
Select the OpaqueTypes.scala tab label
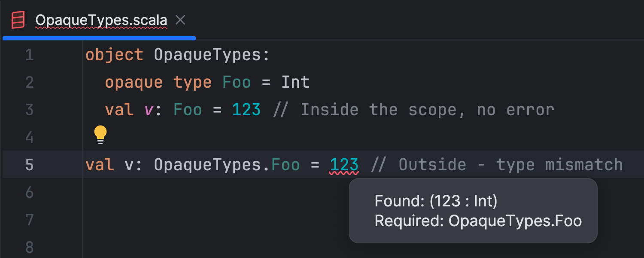pyautogui.click(x=101, y=20)
